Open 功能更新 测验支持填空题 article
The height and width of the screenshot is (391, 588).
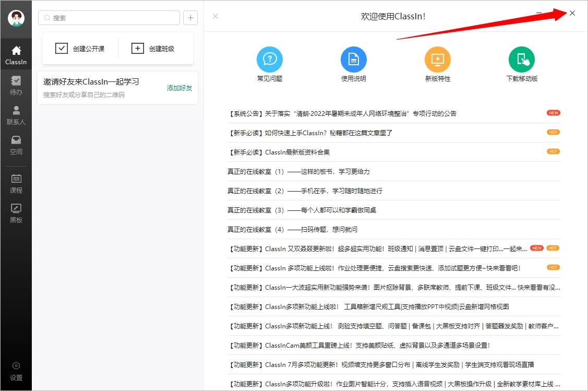pyautogui.click(x=394, y=326)
